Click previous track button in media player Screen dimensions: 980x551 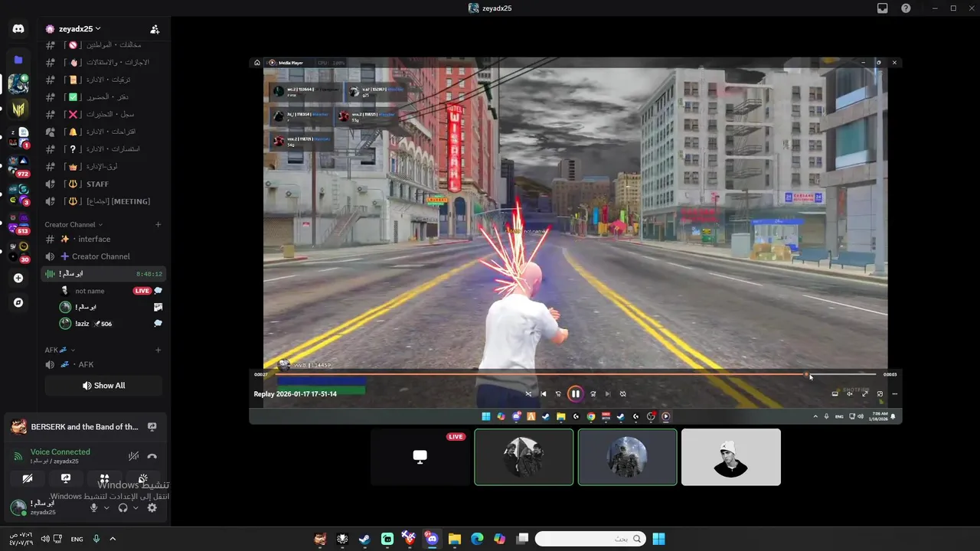pos(544,394)
